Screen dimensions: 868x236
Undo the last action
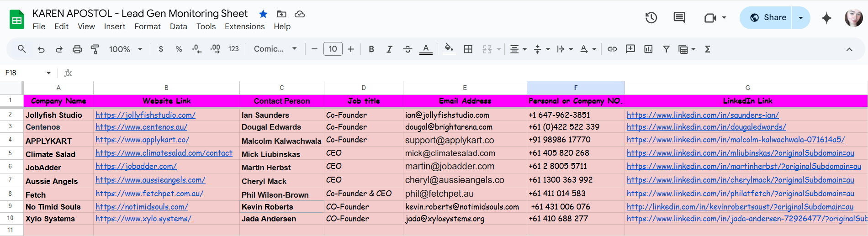point(41,49)
